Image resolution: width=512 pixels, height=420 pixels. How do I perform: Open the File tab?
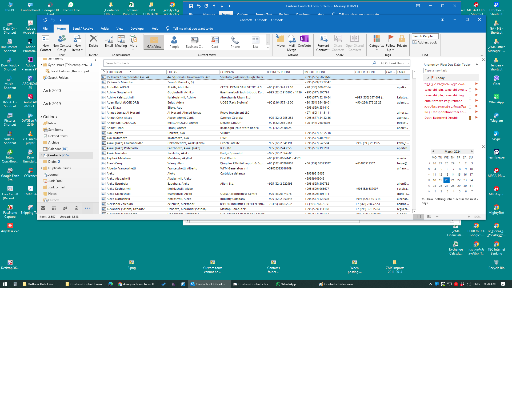coord(45,29)
